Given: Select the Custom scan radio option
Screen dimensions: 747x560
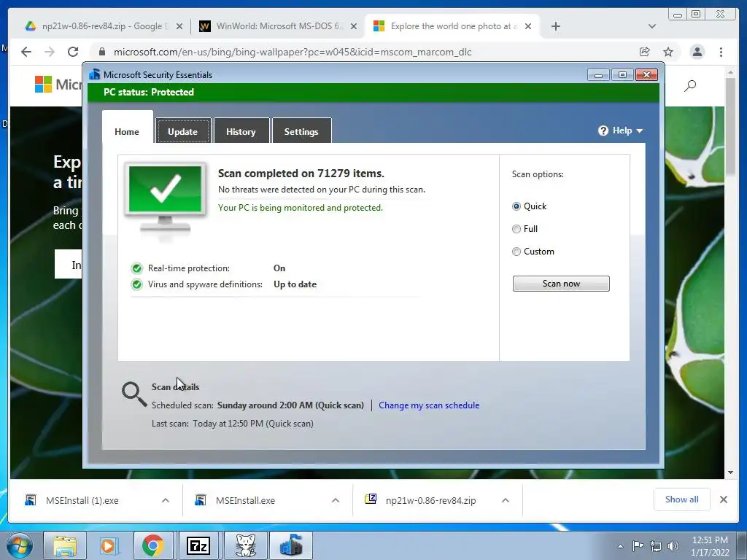Looking at the screenshot, I should pyautogui.click(x=516, y=252).
